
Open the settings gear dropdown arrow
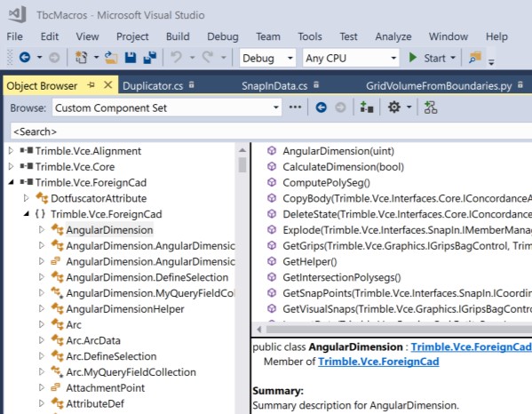tap(409, 107)
